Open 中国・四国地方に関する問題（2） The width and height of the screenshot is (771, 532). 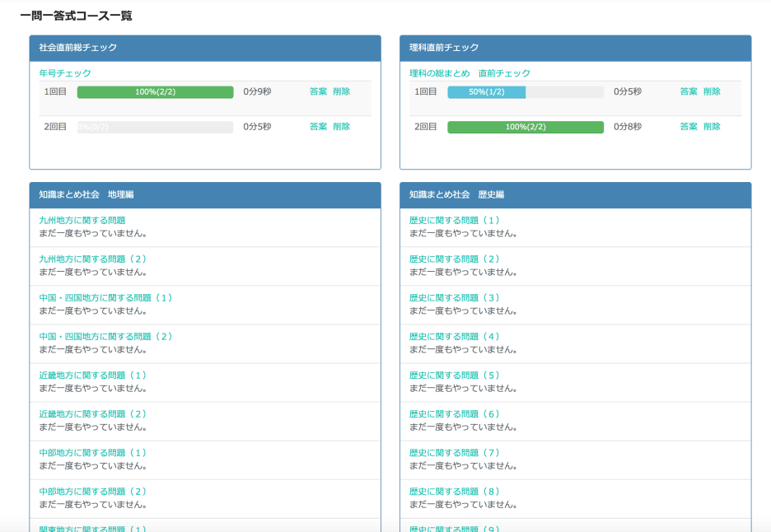(105, 337)
